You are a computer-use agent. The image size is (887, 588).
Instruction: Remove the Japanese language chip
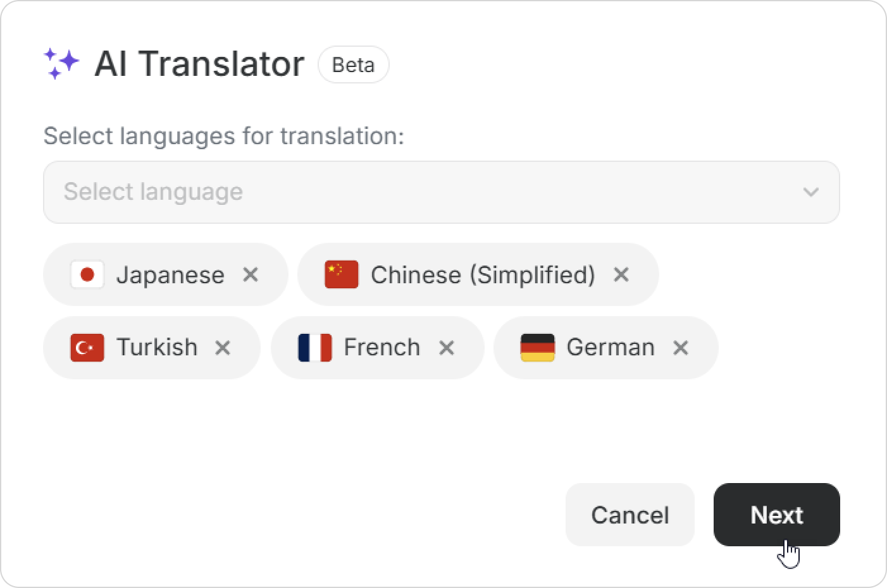click(x=251, y=275)
